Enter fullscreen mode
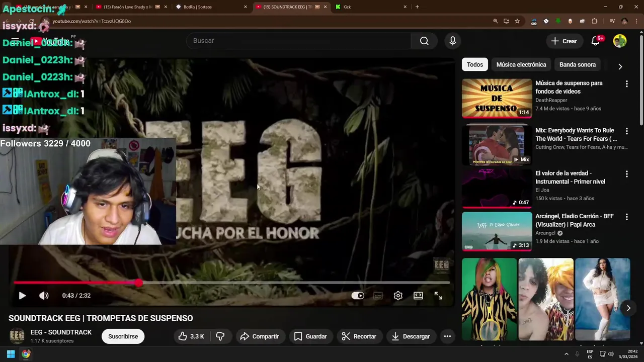Screen dimensions: 644x362 [x=438, y=296]
